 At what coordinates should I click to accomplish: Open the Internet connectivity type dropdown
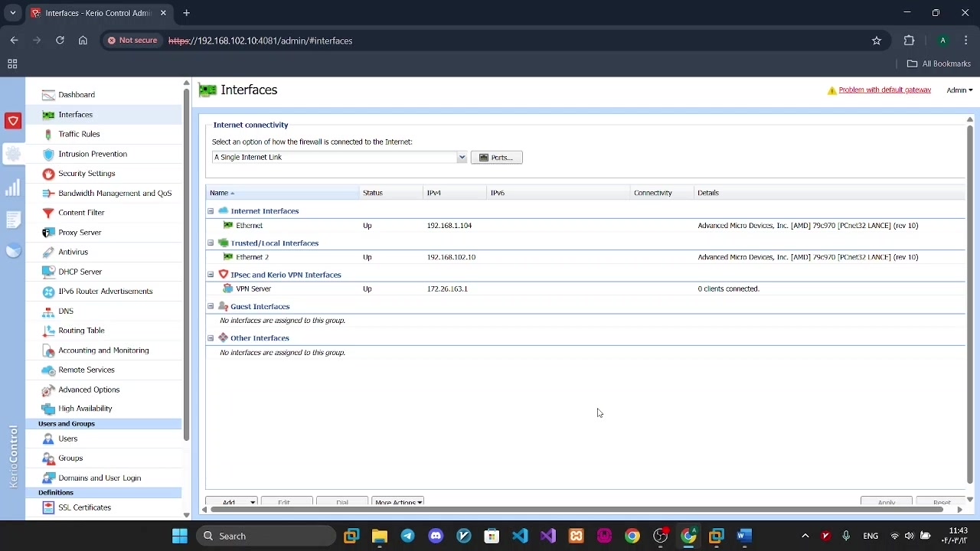[462, 158]
